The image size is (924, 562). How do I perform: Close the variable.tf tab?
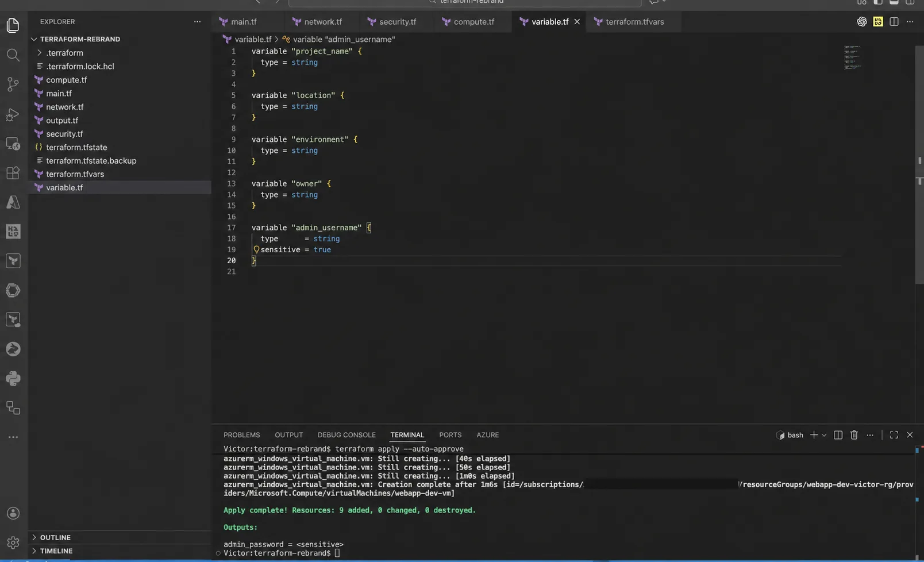(x=577, y=22)
